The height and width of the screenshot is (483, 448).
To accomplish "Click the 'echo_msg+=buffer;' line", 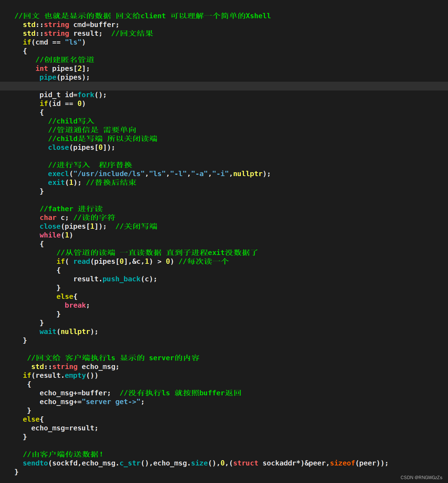I will pos(75,393).
